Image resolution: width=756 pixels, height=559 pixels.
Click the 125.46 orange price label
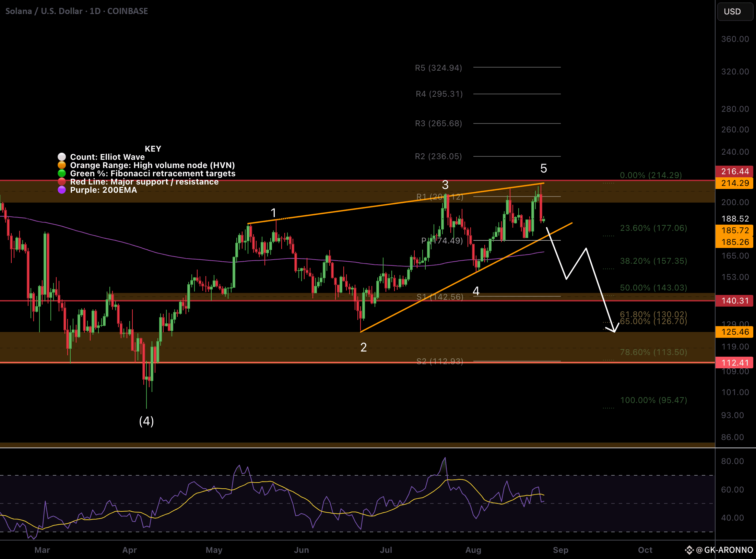[734, 332]
